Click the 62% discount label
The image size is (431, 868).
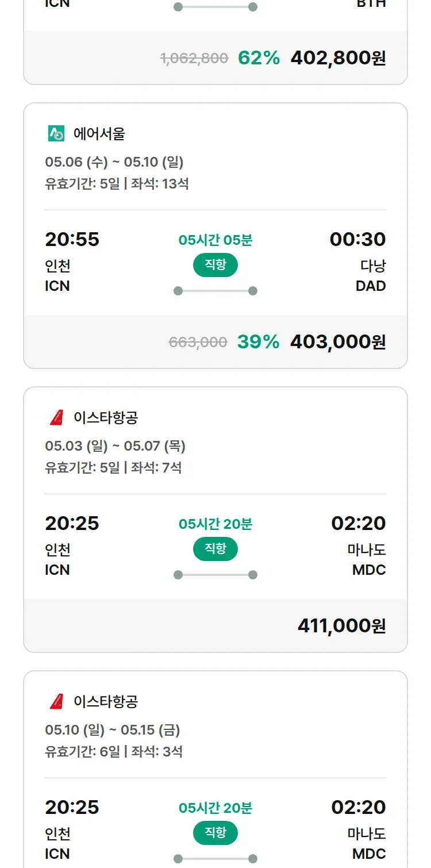259,57
